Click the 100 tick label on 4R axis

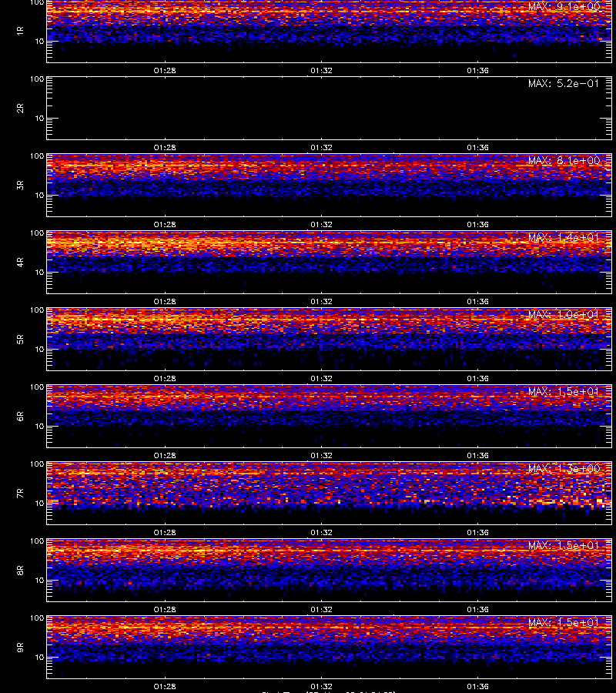tap(37, 233)
